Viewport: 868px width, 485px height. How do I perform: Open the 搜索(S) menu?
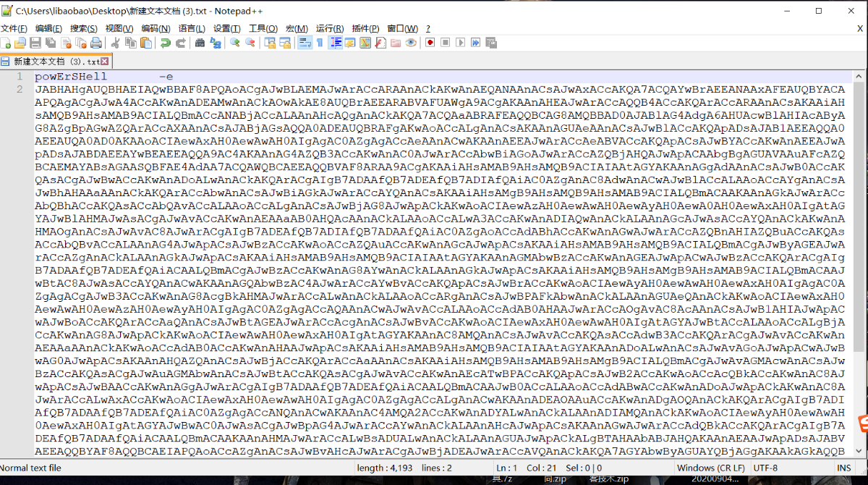coord(84,28)
